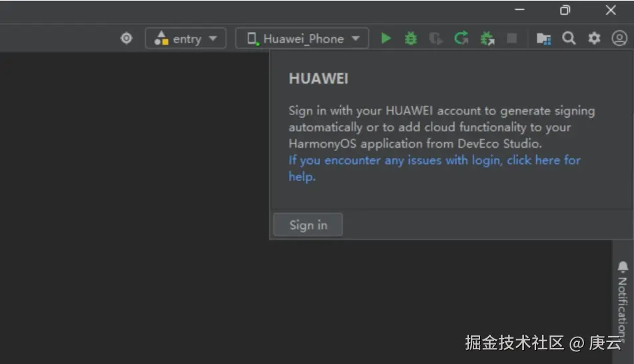This screenshot has width=634, height=364.
Task: Click the green hot reload arrow icon
Action: point(461,39)
